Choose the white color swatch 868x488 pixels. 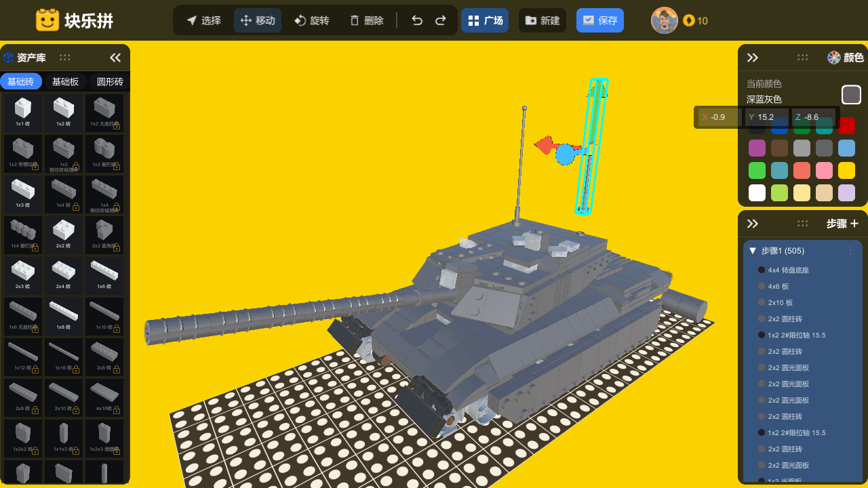(x=757, y=192)
